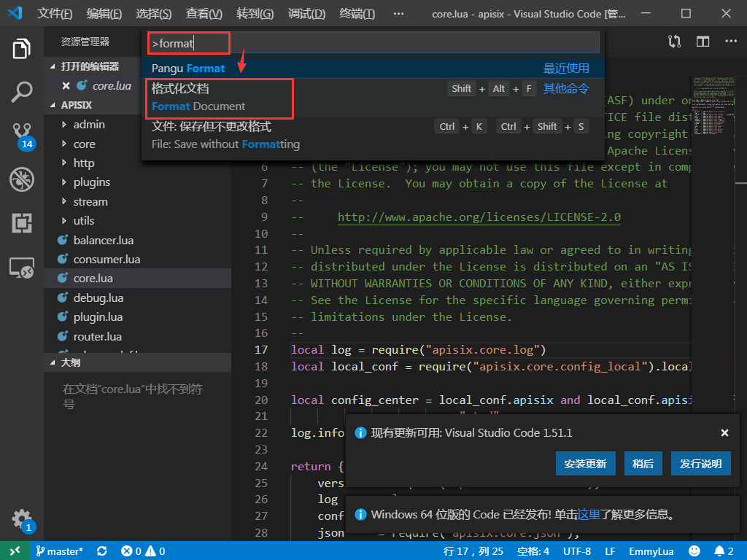
Task: Expand the admin folder
Action: (x=64, y=124)
